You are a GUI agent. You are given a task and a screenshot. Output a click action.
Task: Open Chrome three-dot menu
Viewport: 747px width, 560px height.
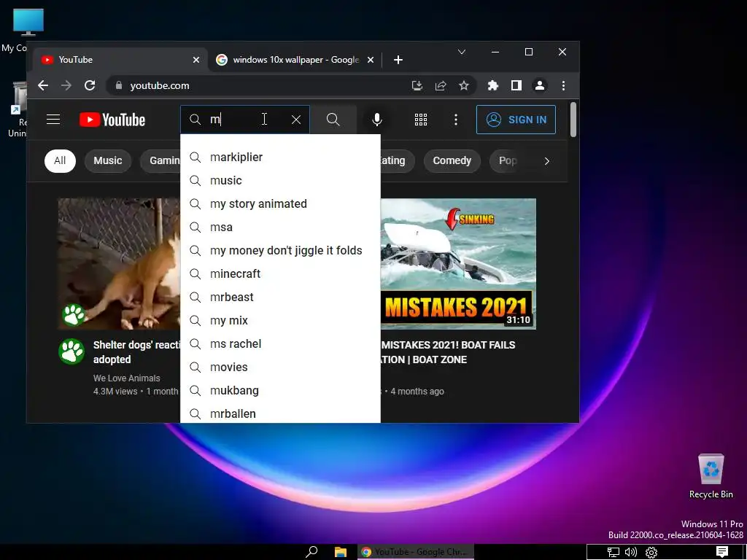point(563,86)
